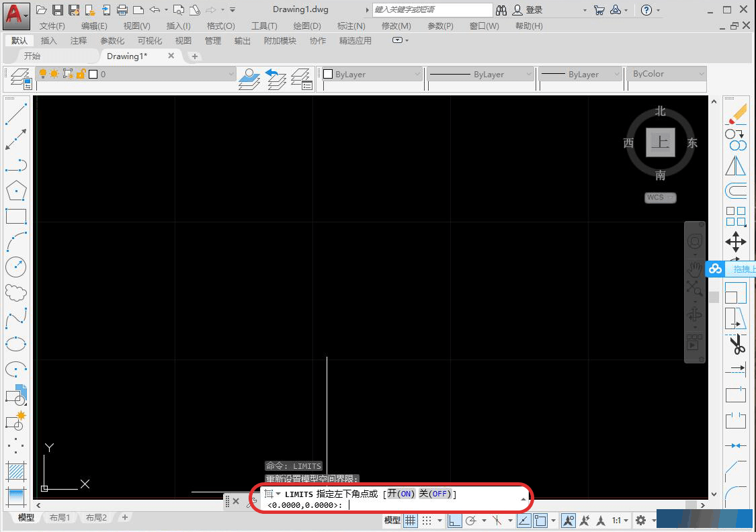Image resolution: width=756 pixels, height=532 pixels.
Task: Open the ByLayer linetype dropdown
Action: click(x=529, y=74)
